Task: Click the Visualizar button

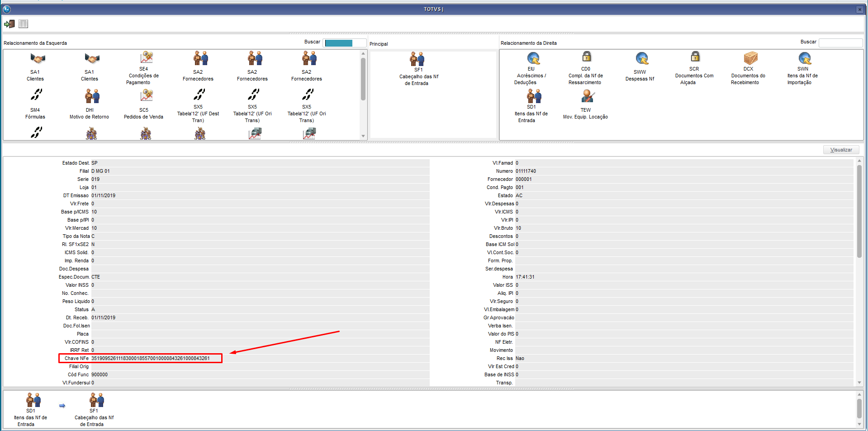Action: [x=841, y=150]
